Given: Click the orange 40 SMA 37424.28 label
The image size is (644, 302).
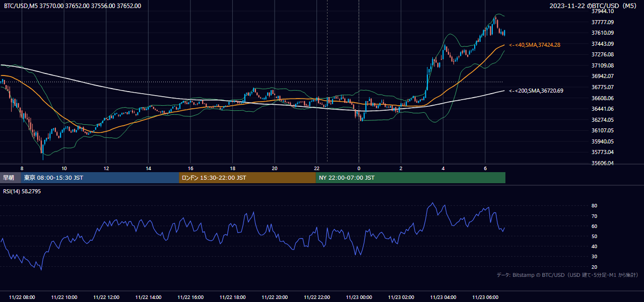Looking at the screenshot, I should [535, 45].
